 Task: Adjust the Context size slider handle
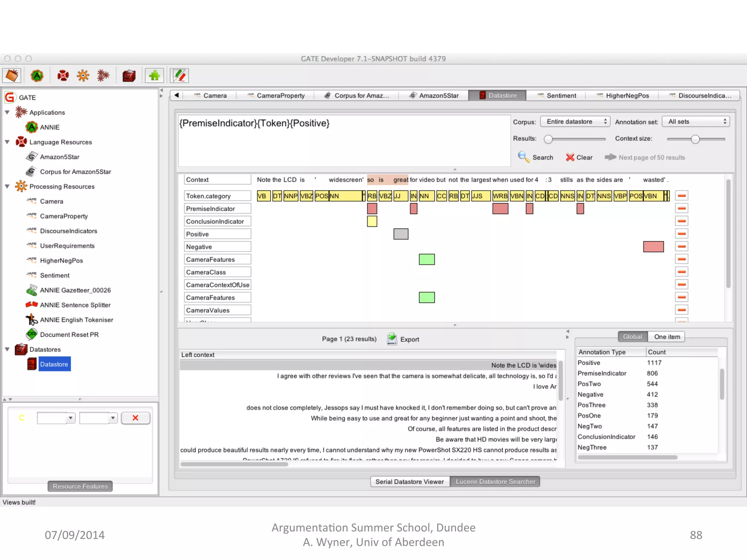[695, 139]
